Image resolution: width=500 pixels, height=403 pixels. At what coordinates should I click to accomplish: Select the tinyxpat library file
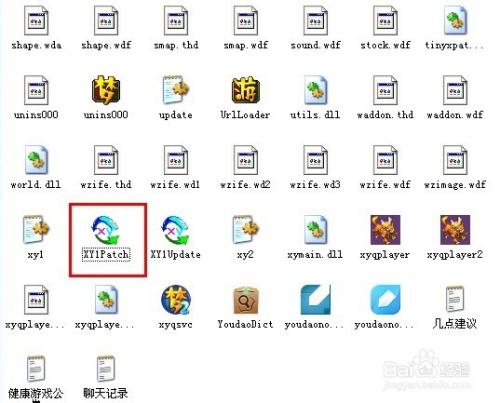(455, 21)
